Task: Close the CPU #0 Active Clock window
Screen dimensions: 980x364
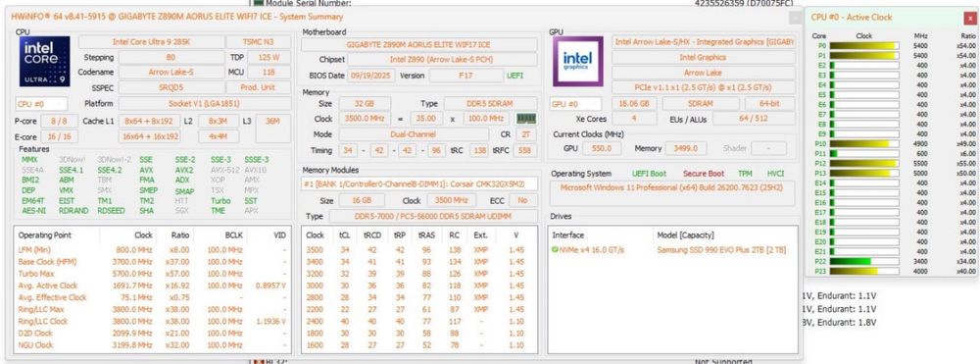Action: click(970, 18)
